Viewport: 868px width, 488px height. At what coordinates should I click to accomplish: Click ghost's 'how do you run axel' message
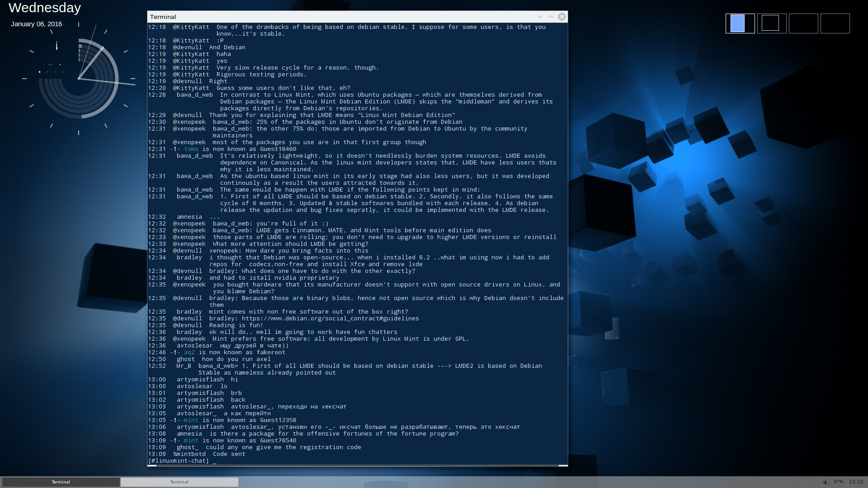pos(236,359)
